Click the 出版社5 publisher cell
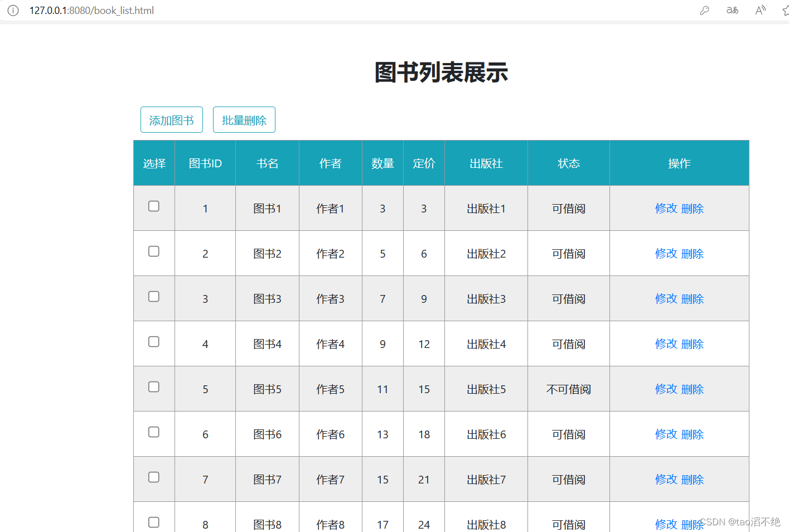 (486, 389)
